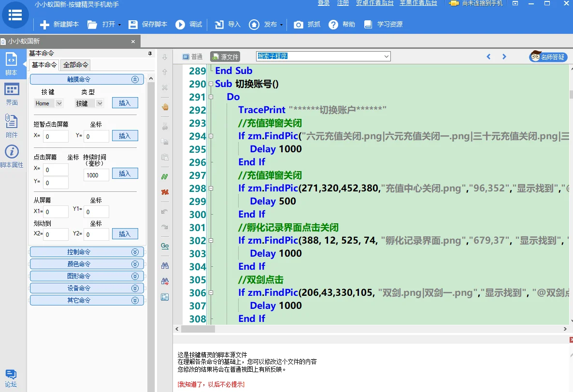The image size is (573, 392).
Task: Click the Learning Resources (学习资源) icon
Action: click(x=368, y=25)
